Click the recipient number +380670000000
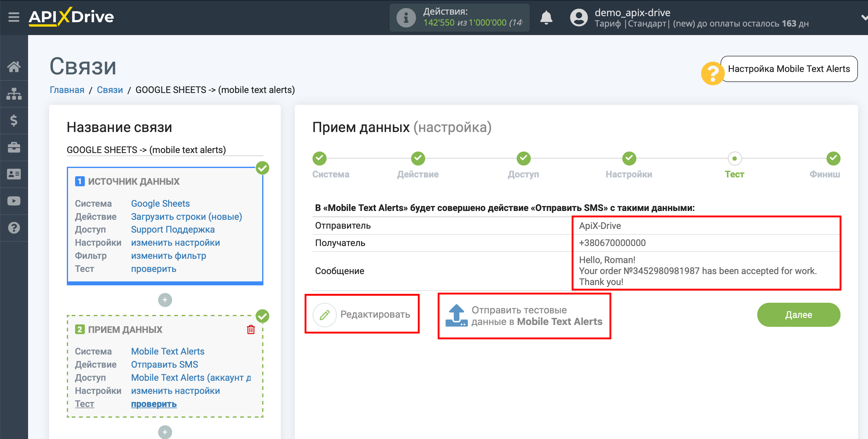 (612, 243)
